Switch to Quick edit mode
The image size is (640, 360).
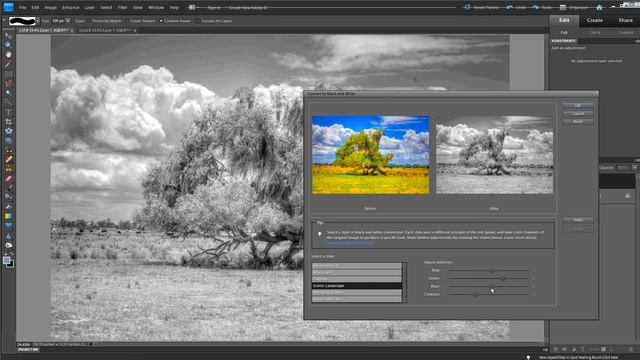595,32
